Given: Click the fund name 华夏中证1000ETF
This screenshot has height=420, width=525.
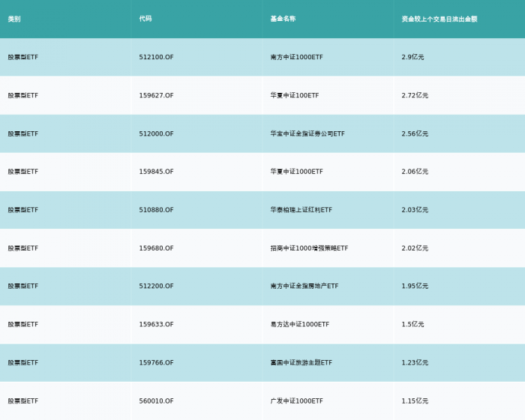Looking at the screenshot, I should (297, 172).
